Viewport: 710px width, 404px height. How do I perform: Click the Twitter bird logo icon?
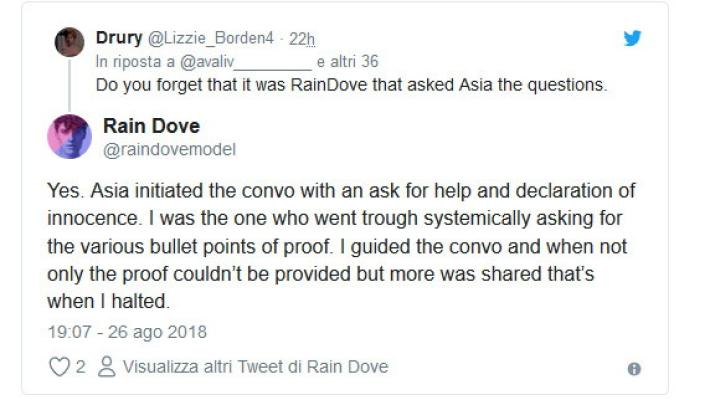(x=632, y=39)
